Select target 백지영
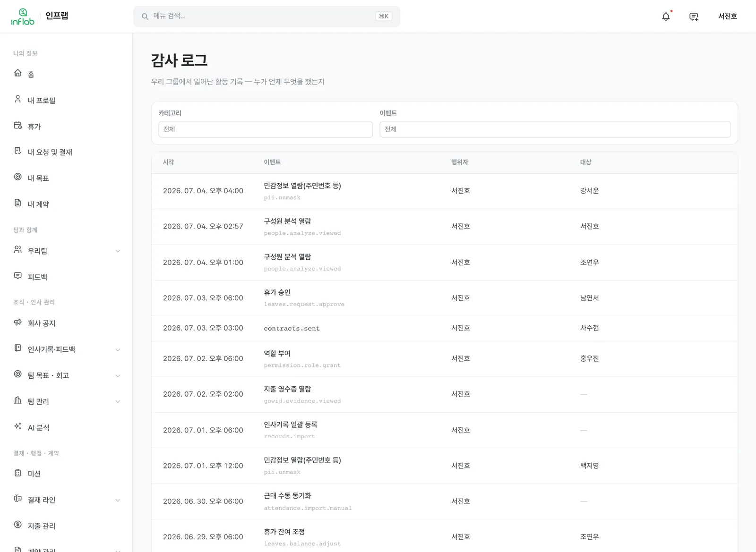This screenshot has width=756, height=552. click(590, 466)
